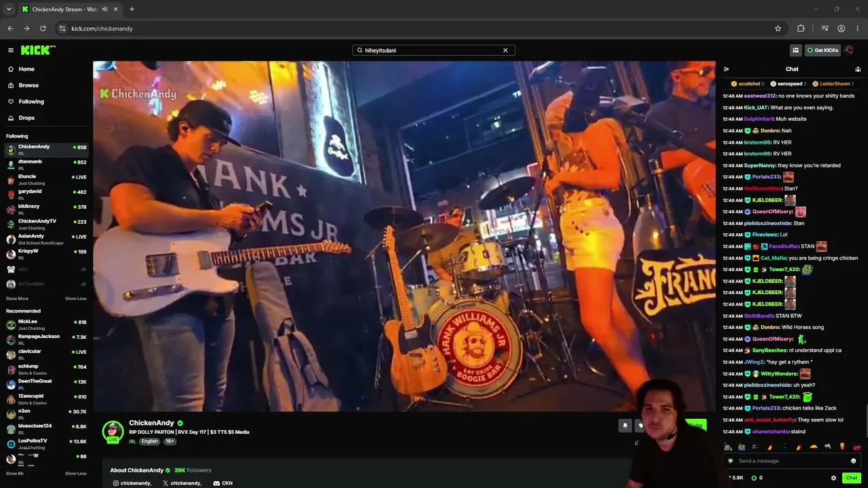Click the green Chat send button

(x=852, y=478)
